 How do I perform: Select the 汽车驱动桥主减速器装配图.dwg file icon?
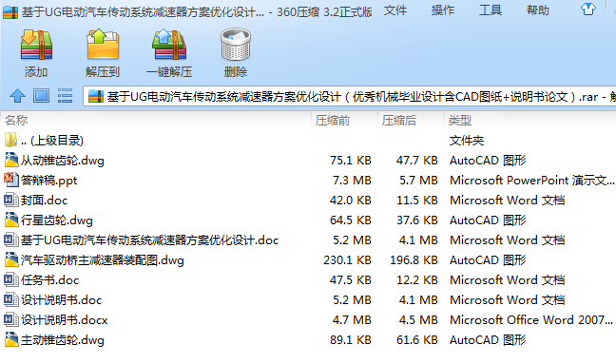11,260
